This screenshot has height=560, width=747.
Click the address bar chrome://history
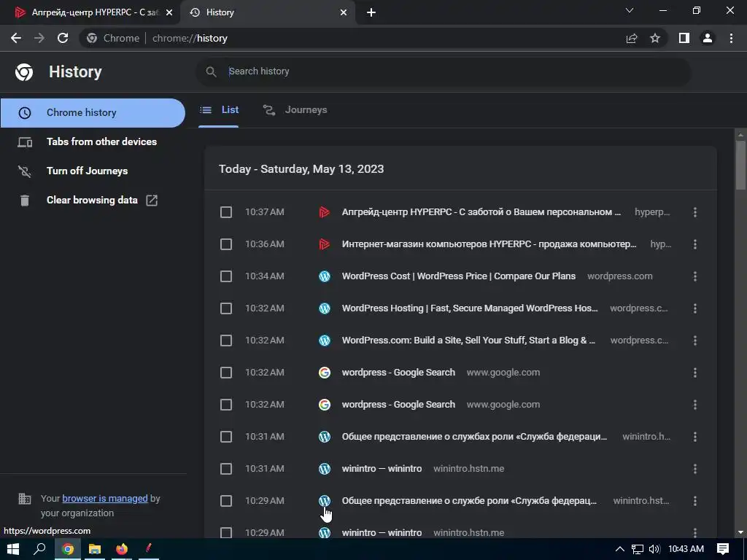pyautogui.click(x=352, y=38)
